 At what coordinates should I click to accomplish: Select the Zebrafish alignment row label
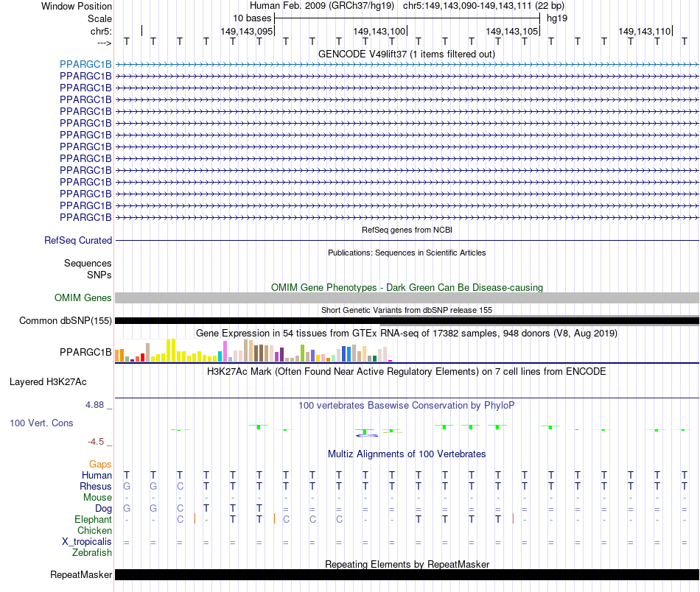(x=92, y=553)
